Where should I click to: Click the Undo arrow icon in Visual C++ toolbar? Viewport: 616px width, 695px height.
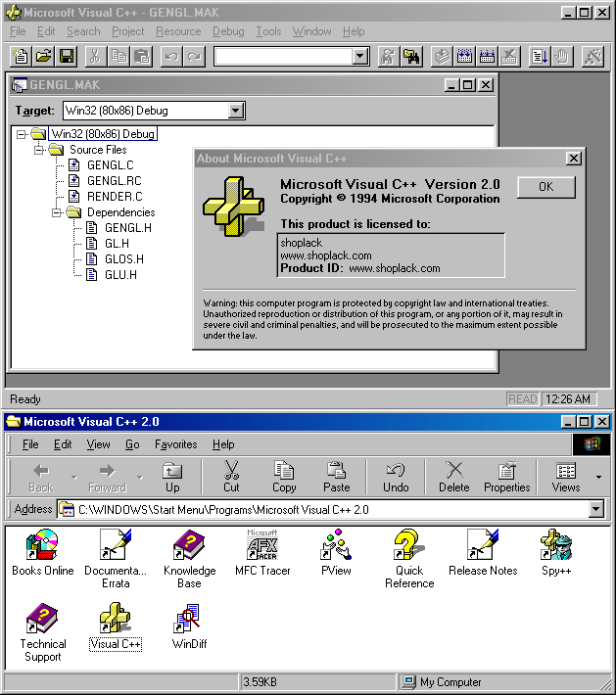(171, 57)
